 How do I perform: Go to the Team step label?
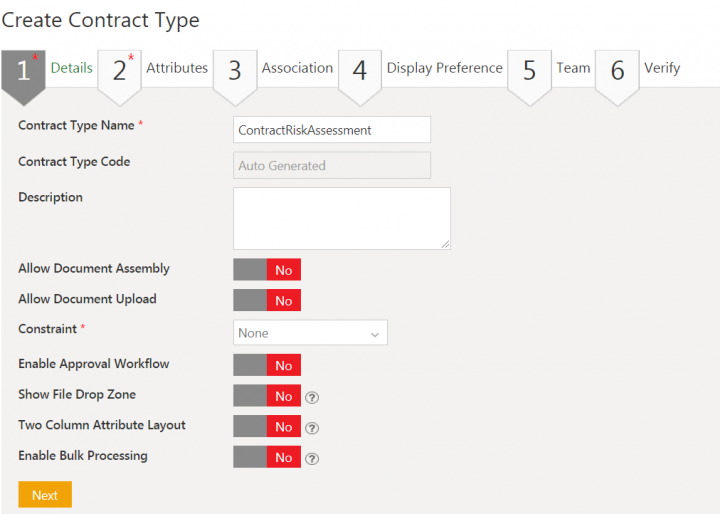573,68
